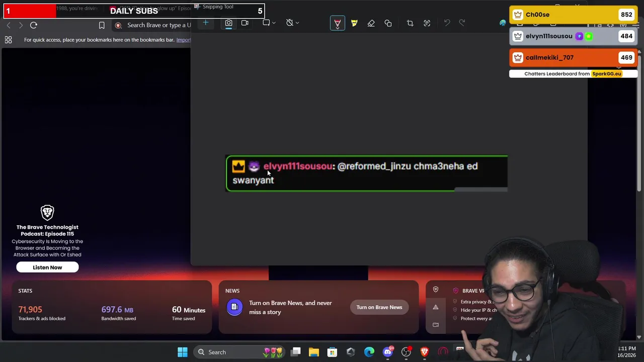The image size is (644, 362).
Task: Reload the Brave page
Action: click(x=34, y=25)
